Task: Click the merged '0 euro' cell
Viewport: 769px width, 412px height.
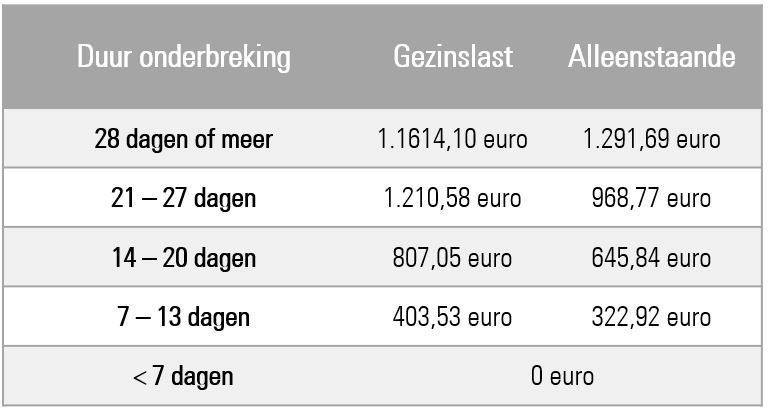Action: coord(563,377)
